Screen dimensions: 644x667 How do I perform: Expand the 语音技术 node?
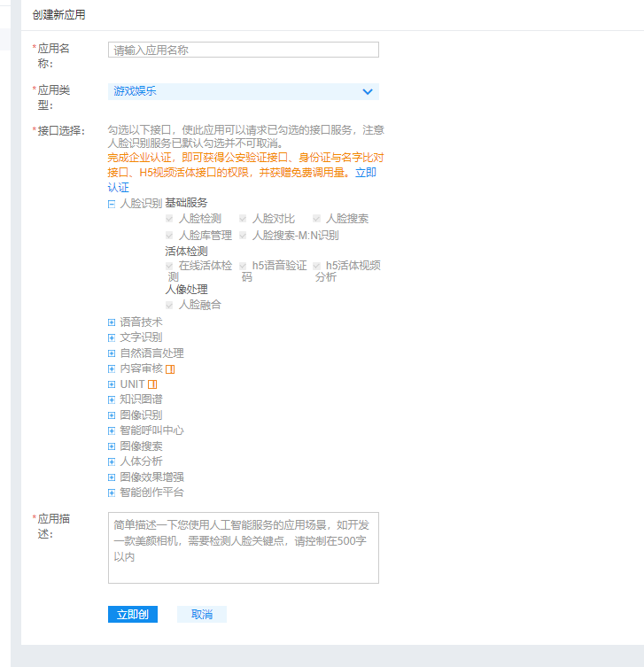pyautogui.click(x=112, y=322)
